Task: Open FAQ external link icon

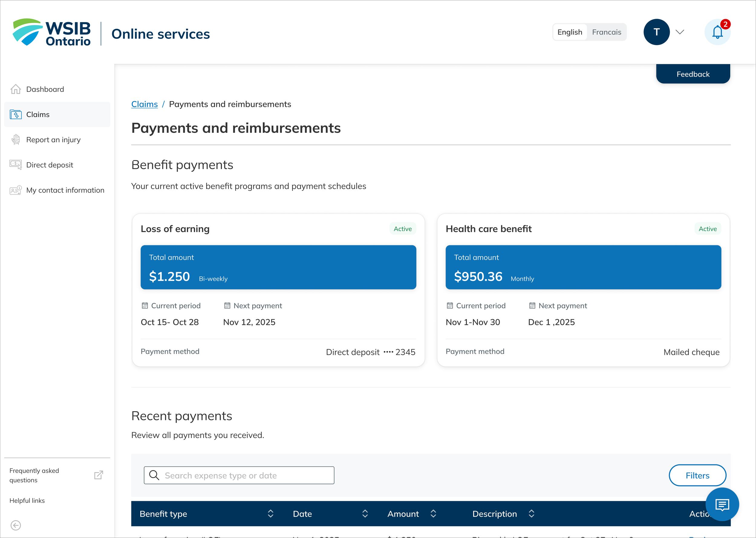Action: pyautogui.click(x=99, y=475)
